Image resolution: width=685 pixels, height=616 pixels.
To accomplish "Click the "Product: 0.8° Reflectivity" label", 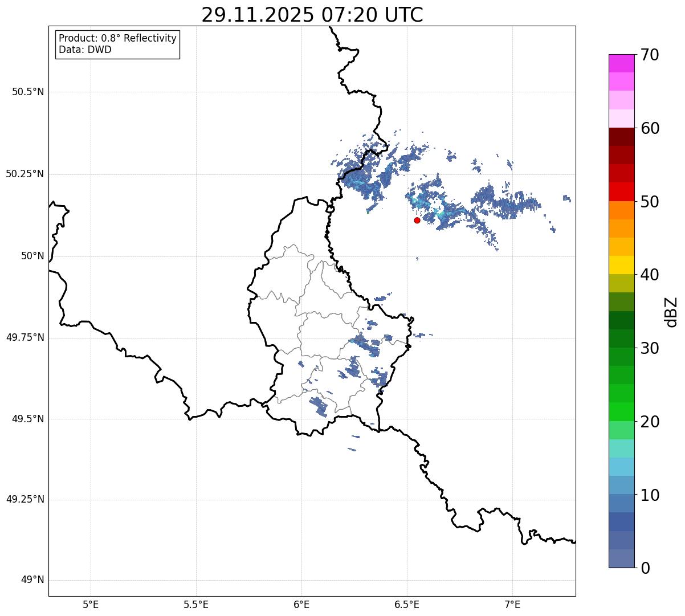I will (x=118, y=38).
